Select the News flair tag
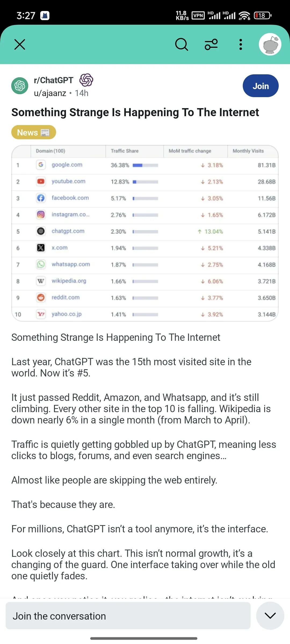This screenshot has width=290, height=644. tap(34, 132)
